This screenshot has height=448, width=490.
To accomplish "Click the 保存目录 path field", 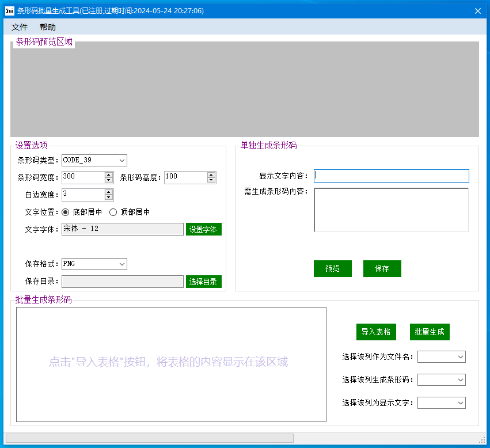I will click(123, 282).
